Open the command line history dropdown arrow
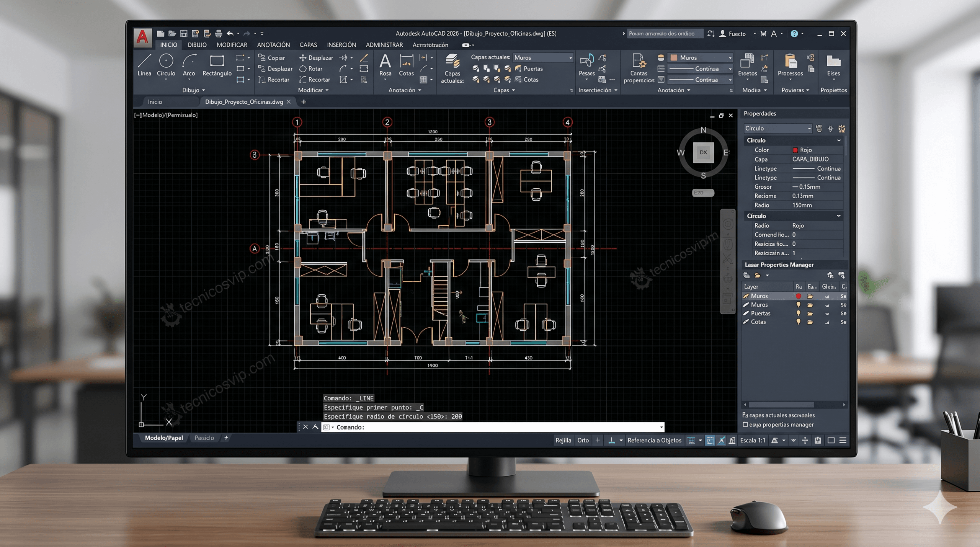980x547 pixels. [x=661, y=427]
